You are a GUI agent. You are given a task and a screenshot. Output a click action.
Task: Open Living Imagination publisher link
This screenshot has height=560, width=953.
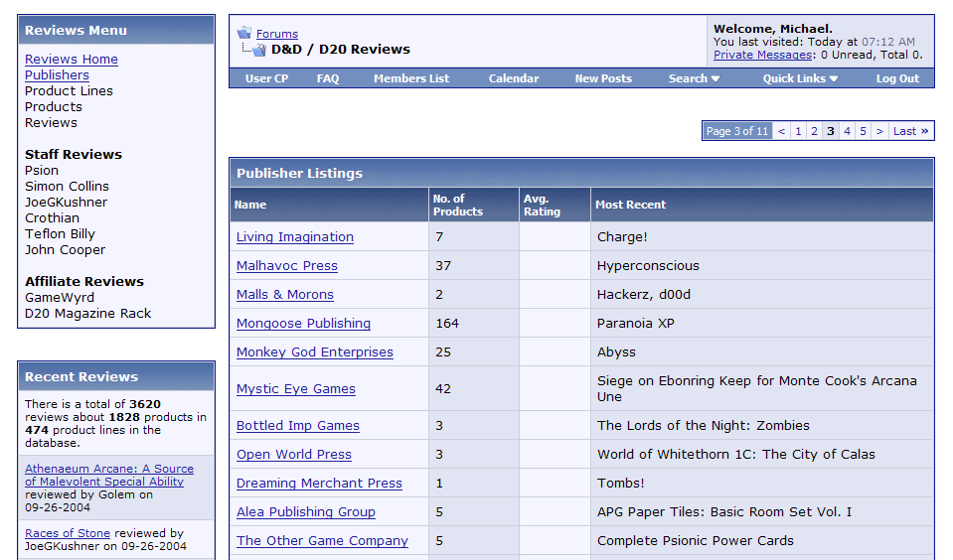295,237
